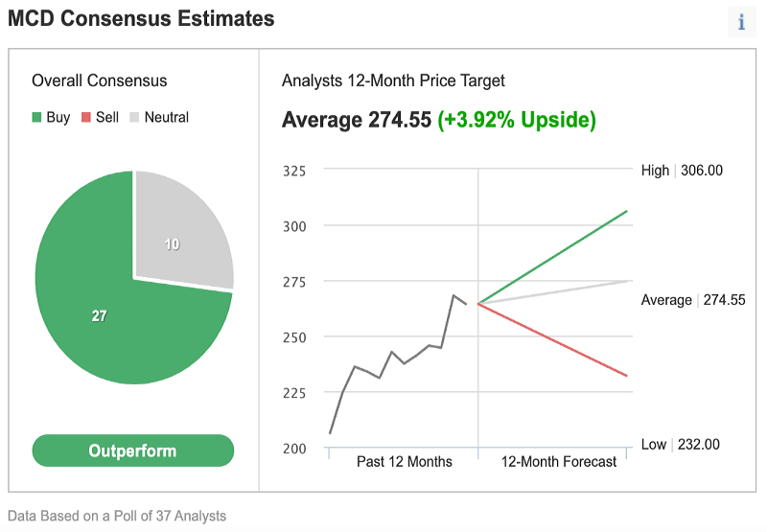The image size is (767, 532).
Task: Click the Average 274.55 side label
Action: 693,300
